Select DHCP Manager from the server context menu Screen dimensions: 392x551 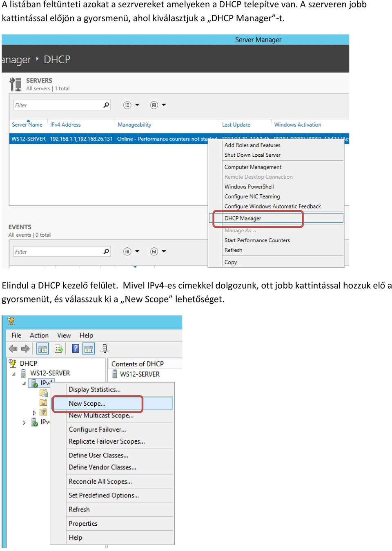pos(276,218)
